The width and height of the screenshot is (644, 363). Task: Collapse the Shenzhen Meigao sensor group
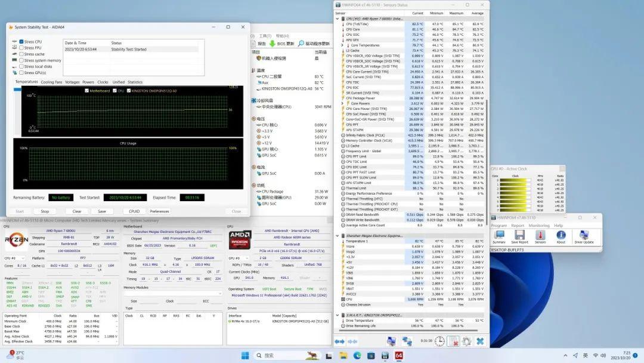(x=338, y=235)
